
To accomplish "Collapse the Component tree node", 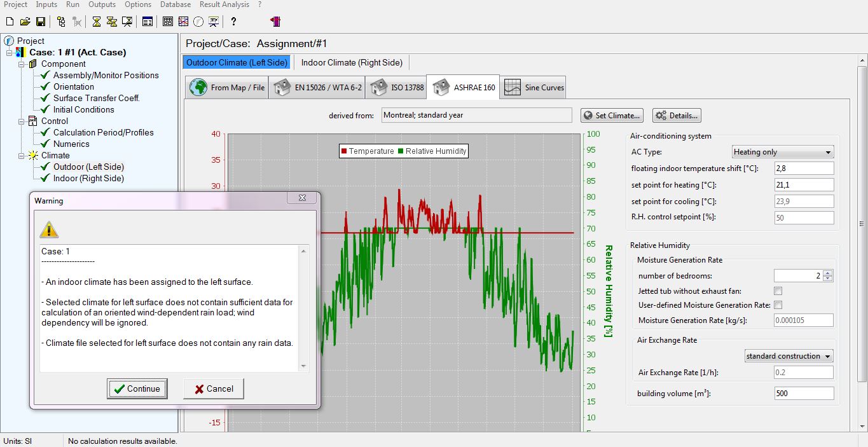I will pos(21,64).
